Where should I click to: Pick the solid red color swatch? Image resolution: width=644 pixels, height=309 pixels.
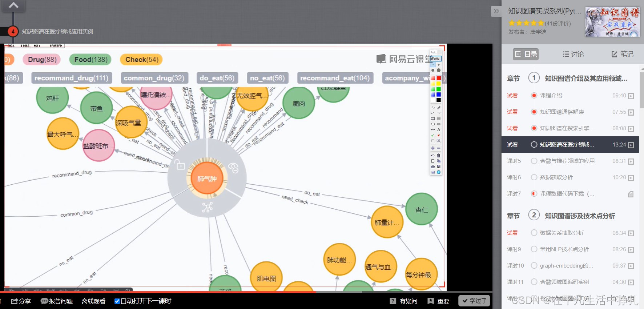[x=439, y=78]
